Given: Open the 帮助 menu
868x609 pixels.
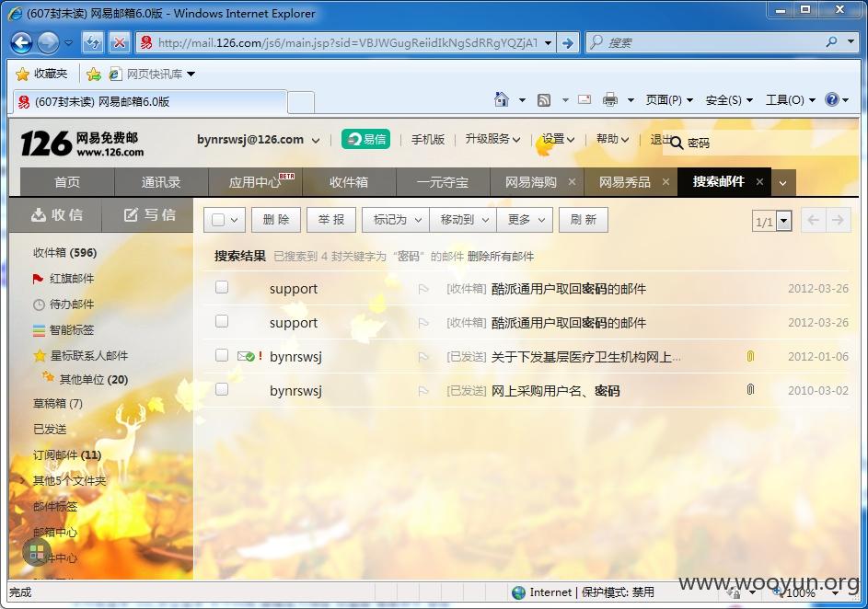Looking at the screenshot, I should pos(612,140).
